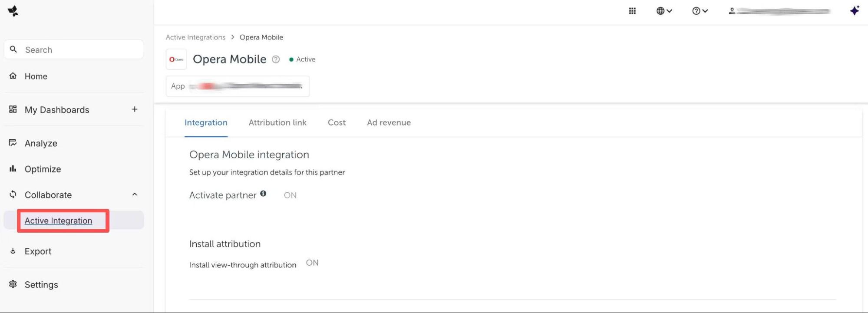This screenshot has height=313, width=868.
Task: Click the Opera logo thumbnail
Action: [x=176, y=59]
